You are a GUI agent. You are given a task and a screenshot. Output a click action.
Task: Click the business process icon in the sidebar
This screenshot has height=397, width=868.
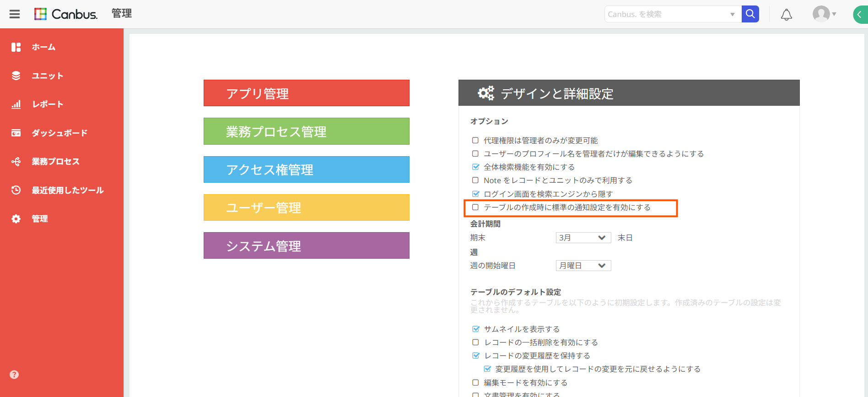[16, 162]
